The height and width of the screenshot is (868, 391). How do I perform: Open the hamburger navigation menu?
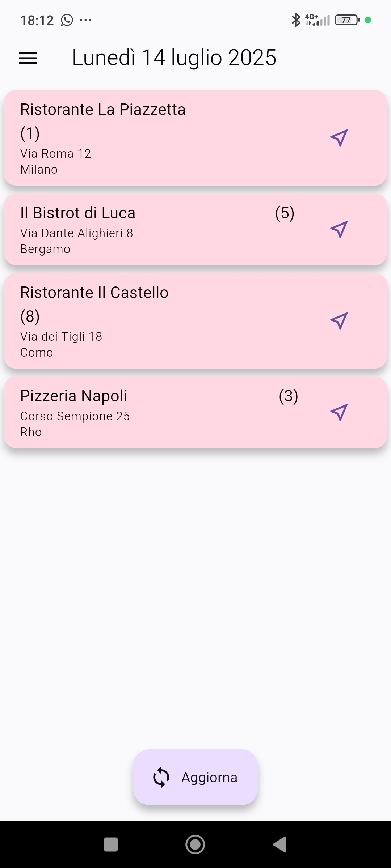[x=28, y=58]
